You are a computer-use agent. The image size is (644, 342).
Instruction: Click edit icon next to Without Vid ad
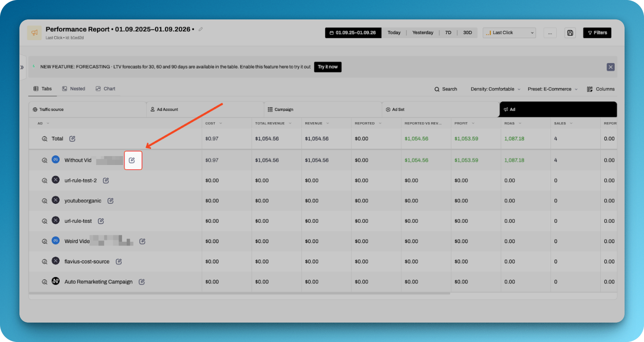pos(132,160)
